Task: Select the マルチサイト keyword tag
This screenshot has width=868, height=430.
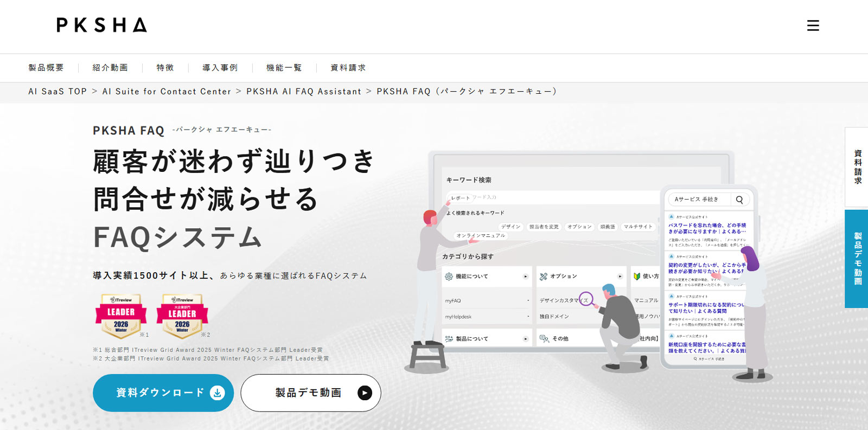Action: tap(638, 227)
